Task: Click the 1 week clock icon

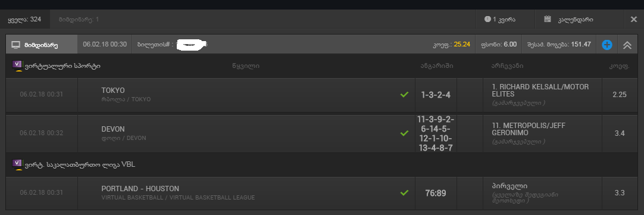Action: click(x=487, y=19)
